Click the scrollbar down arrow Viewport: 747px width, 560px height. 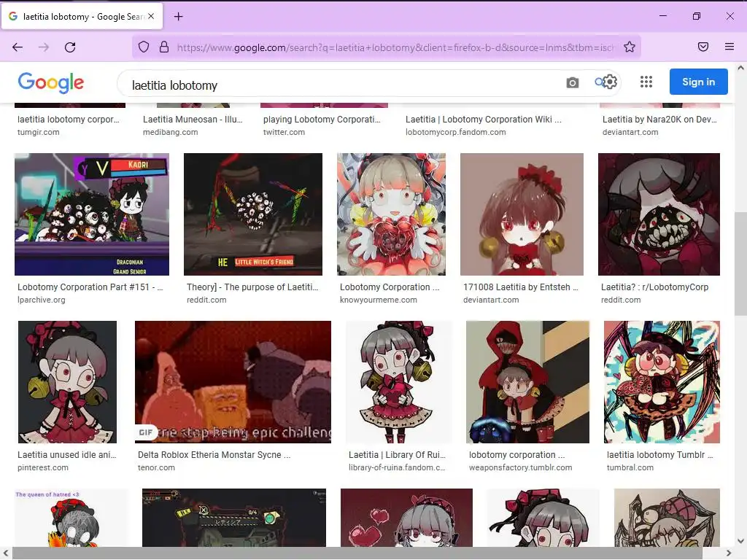click(740, 541)
